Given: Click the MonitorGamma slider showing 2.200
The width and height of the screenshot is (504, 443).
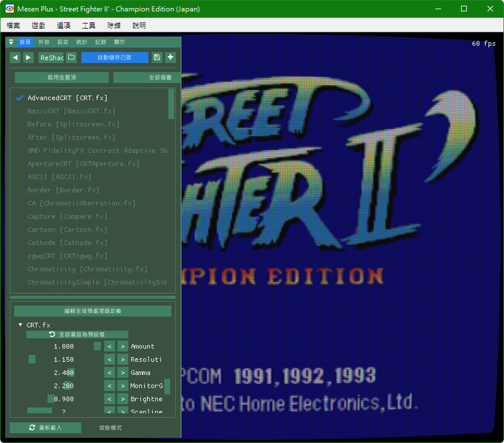Looking at the screenshot, I should click(x=64, y=386).
